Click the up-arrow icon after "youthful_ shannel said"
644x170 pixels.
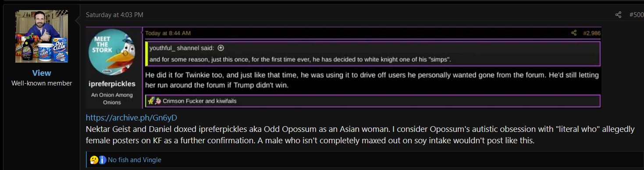[221, 48]
